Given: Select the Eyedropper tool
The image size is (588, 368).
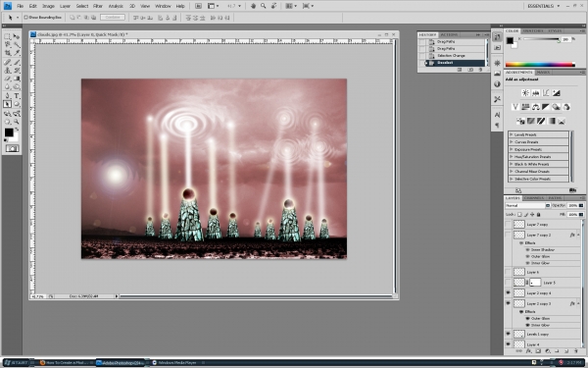Looking at the screenshot, I should click(17, 53).
